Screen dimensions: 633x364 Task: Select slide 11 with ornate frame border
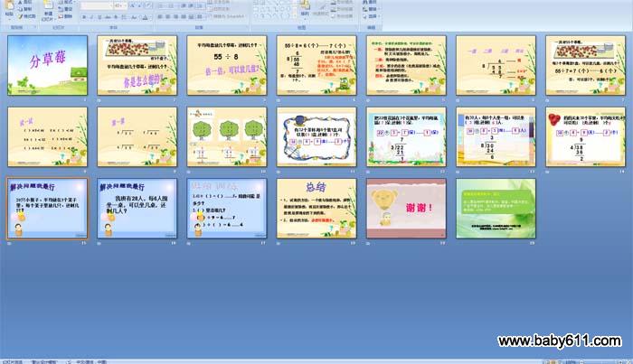(316, 136)
